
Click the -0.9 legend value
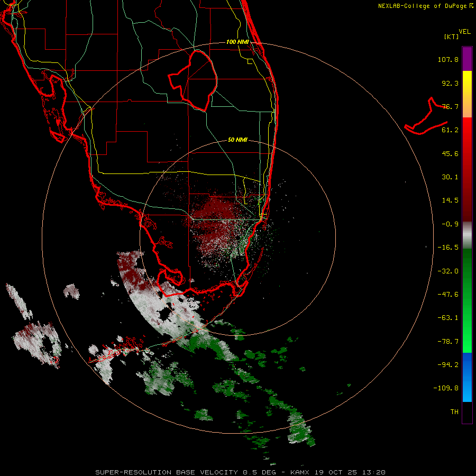click(x=450, y=224)
